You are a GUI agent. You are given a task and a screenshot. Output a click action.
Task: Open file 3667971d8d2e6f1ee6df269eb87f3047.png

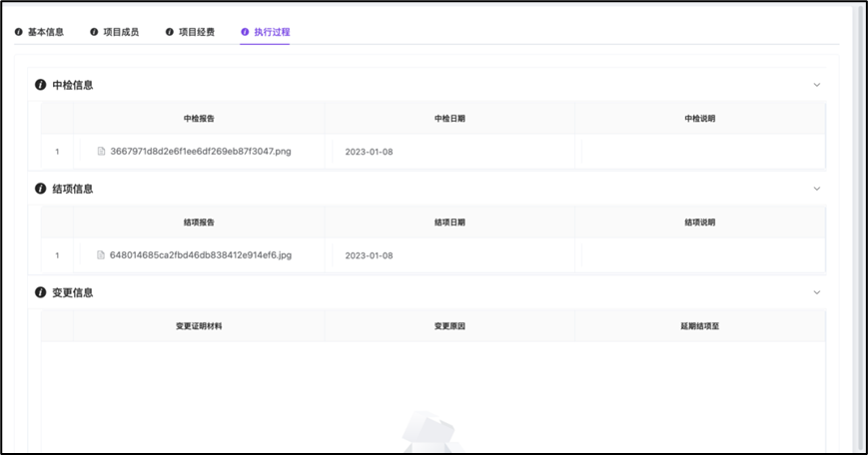coord(200,152)
